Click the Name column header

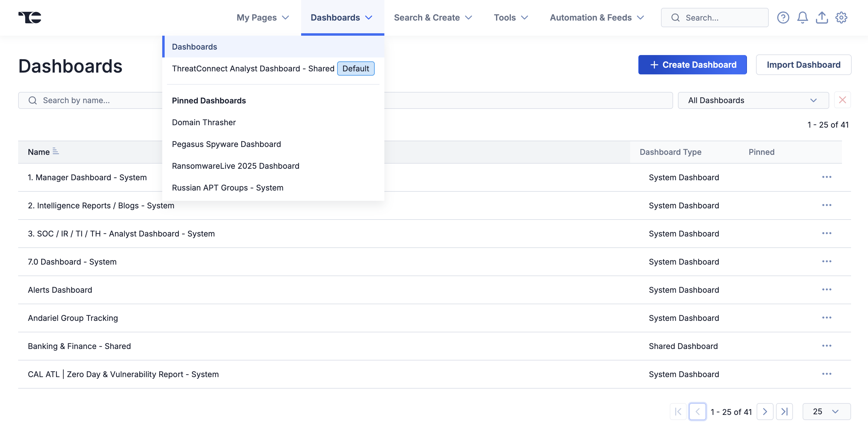[39, 152]
